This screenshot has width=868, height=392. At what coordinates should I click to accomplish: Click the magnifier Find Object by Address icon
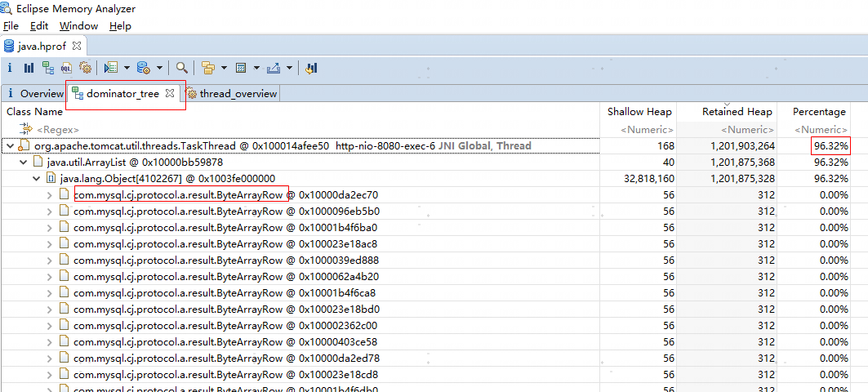(x=181, y=68)
